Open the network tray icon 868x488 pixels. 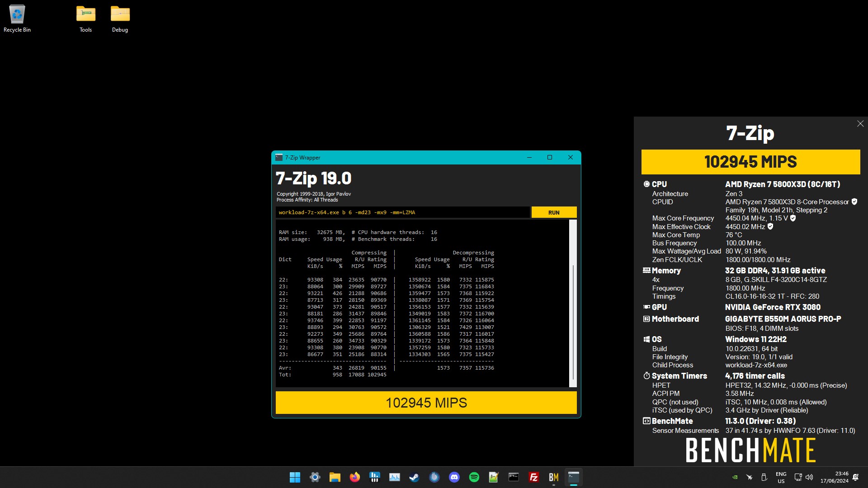point(798,477)
